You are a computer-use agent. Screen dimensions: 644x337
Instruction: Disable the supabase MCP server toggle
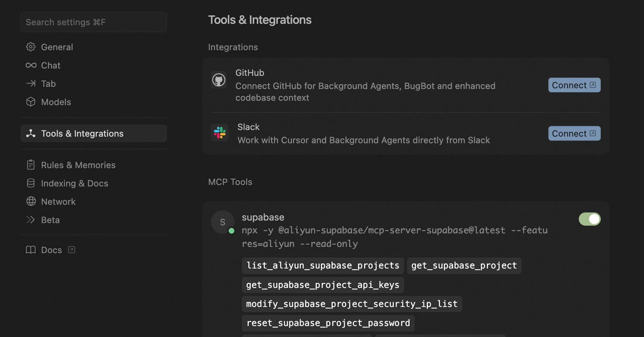[589, 219]
